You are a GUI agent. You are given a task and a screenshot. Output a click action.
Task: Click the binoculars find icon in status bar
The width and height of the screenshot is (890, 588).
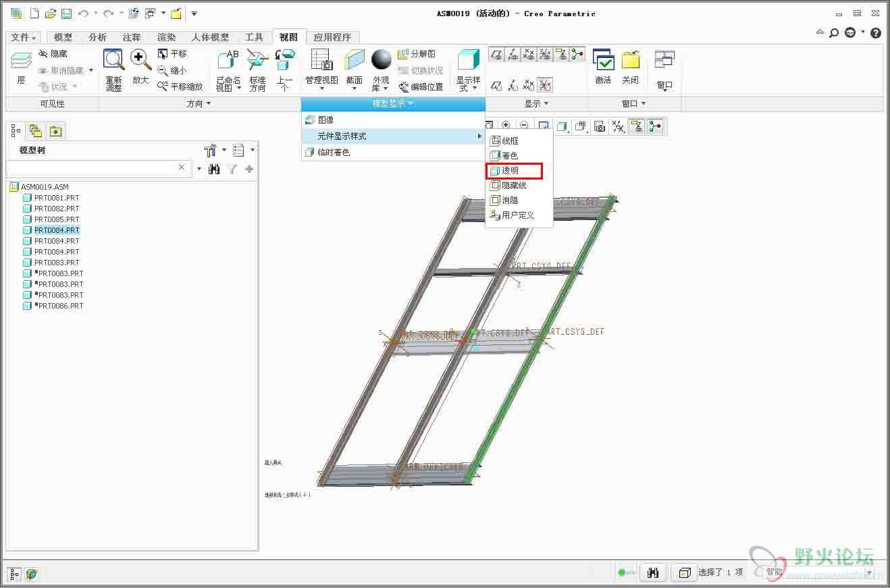pyautogui.click(x=653, y=572)
